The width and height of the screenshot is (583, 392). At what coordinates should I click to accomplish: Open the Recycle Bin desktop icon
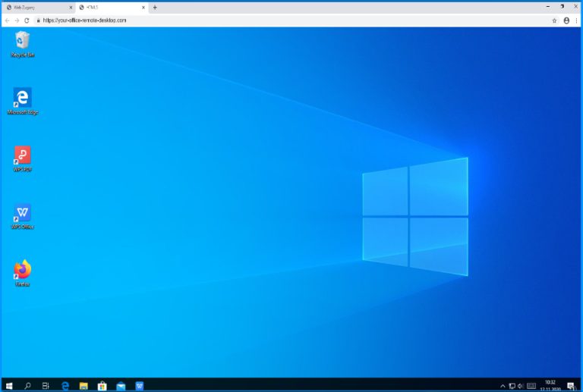(22, 41)
